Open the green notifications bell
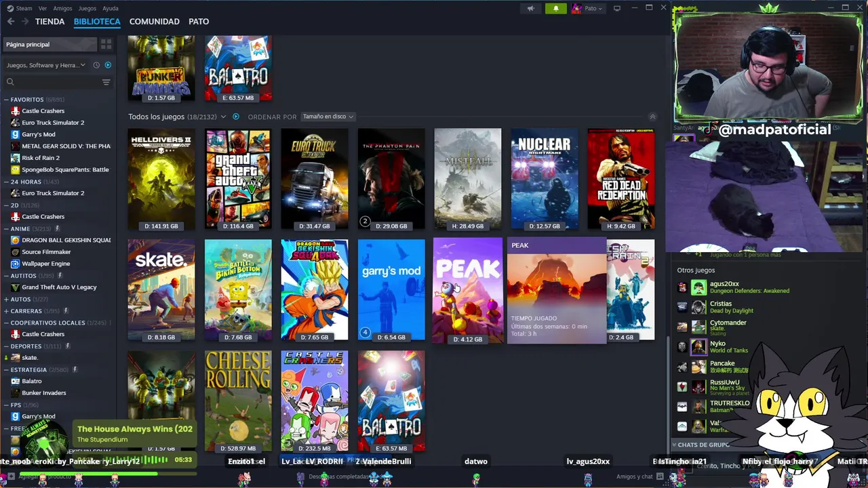This screenshot has height=488, width=868. [x=555, y=8]
